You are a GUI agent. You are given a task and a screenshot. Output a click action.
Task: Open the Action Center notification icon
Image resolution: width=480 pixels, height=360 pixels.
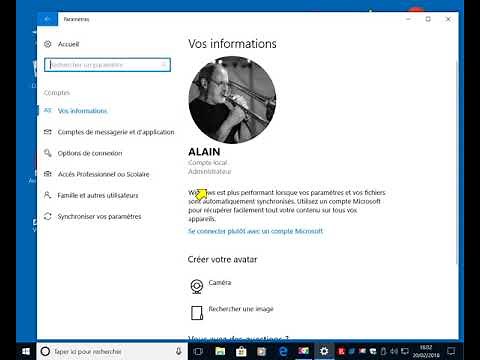(451, 351)
